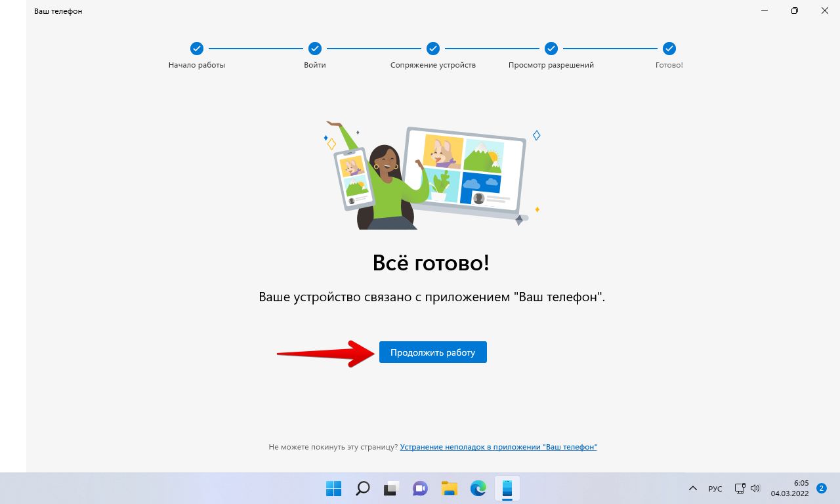Click the Всё готово! heading

coord(431,263)
